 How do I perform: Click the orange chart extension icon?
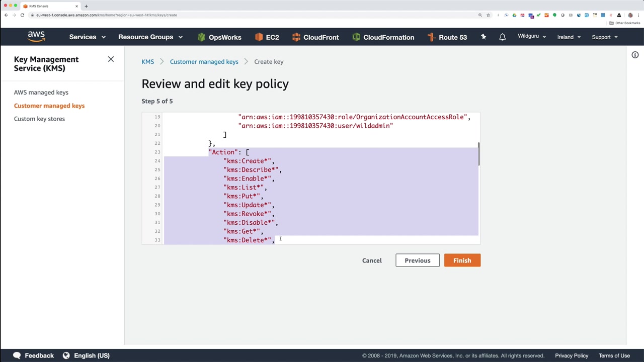tap(546, 15)
